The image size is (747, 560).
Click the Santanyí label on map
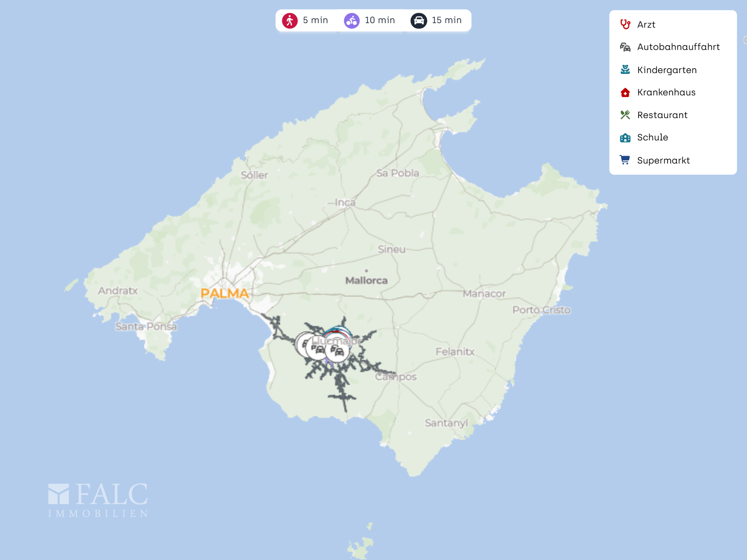point(446,423)
